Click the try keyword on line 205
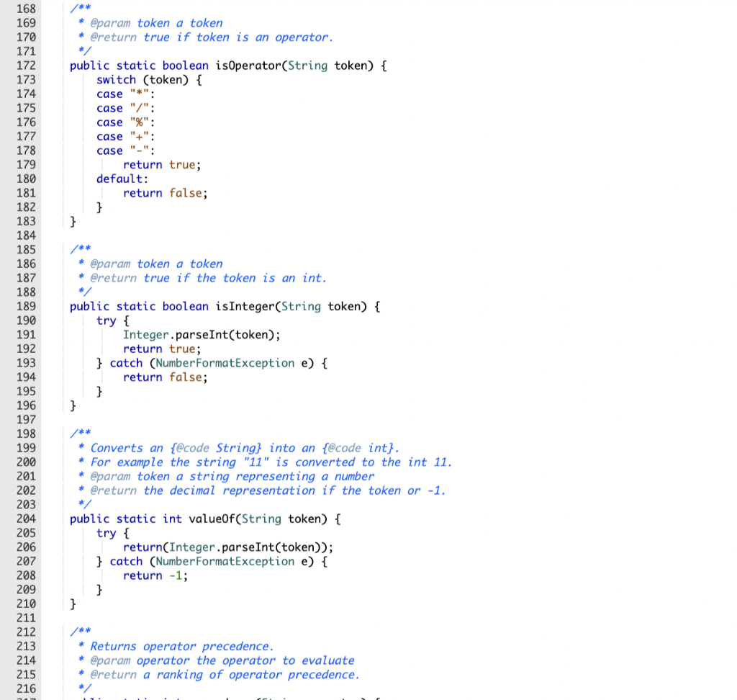Viewport: 737px width, 700px height. (x=106, y=533)
